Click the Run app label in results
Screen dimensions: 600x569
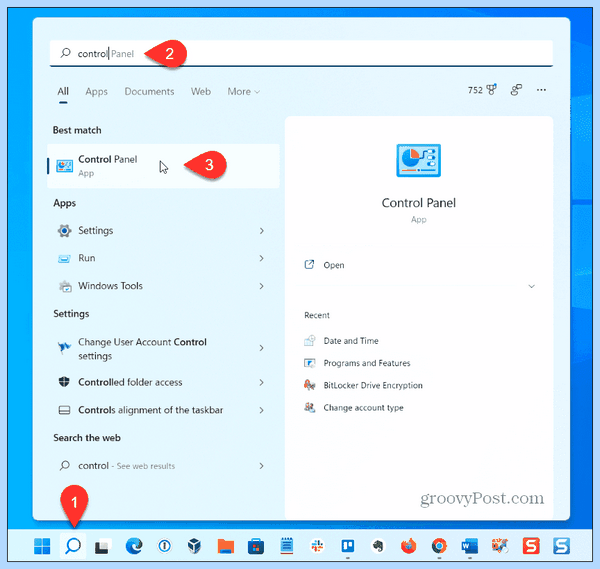coord(87,258)
